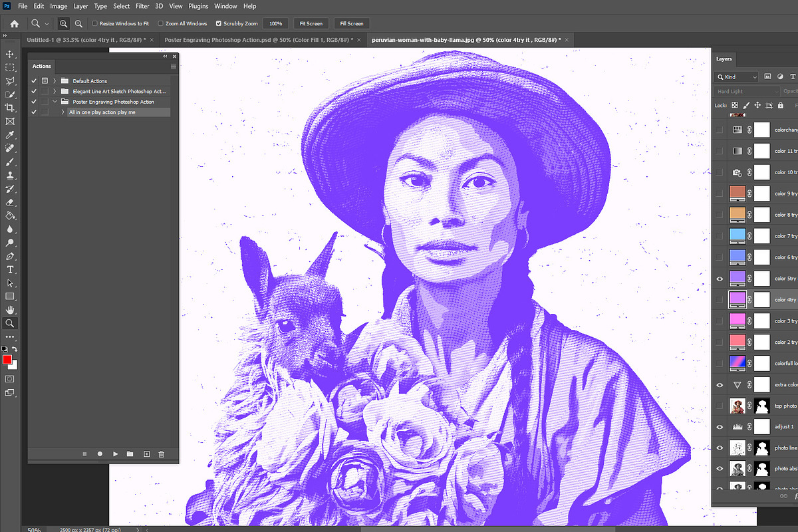This screenshot has height=532, width=798.
Task: Select the Paint Bucket tool
Action: pos(10,215)
